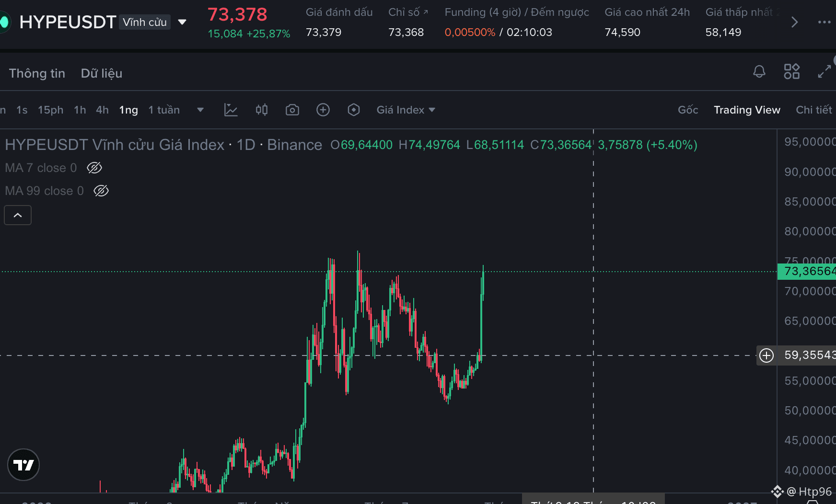Screen dimensions: 836x504
Task: Click the crosshair price label 59,35543
Action: [810, 355]
